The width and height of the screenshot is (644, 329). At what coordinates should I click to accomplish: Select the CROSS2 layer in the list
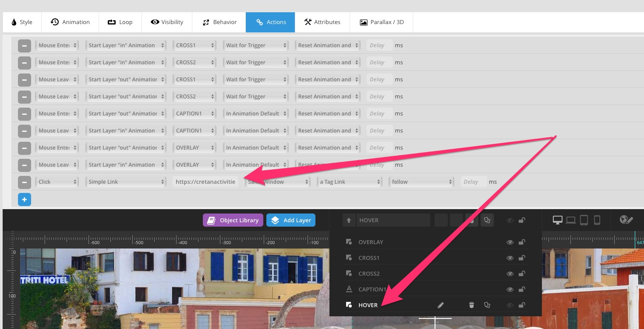tap(369, 273)
